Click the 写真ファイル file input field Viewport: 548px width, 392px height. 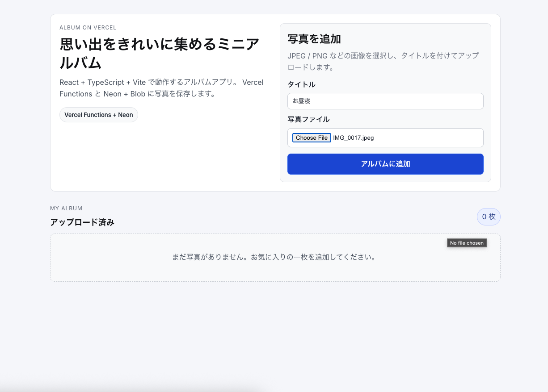(x=425, y=138)
